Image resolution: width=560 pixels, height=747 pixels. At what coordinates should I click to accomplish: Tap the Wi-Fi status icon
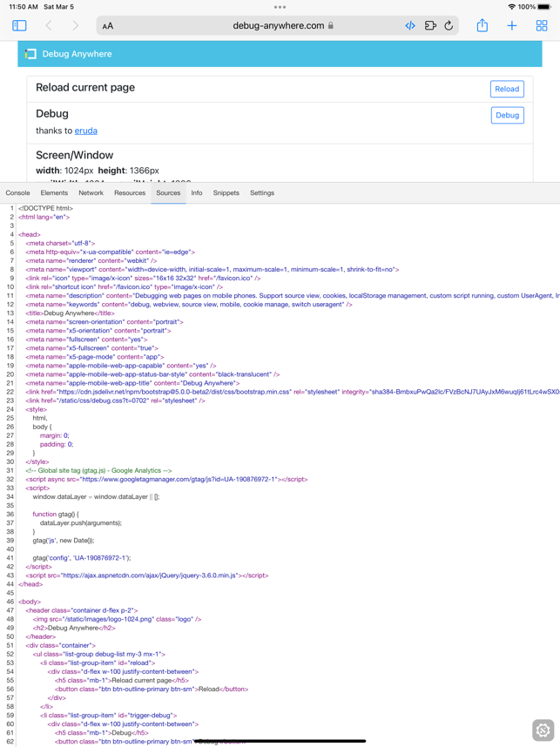512,7
